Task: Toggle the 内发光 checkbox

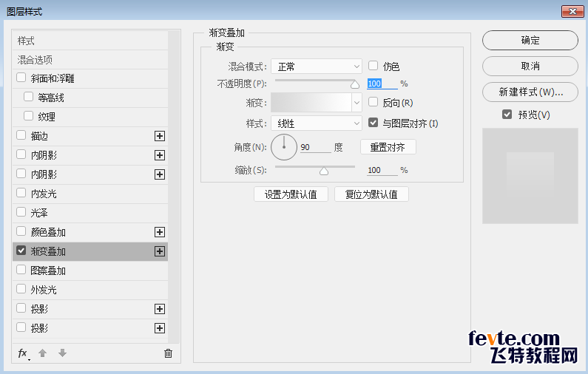Action: (x=21, y=193)
